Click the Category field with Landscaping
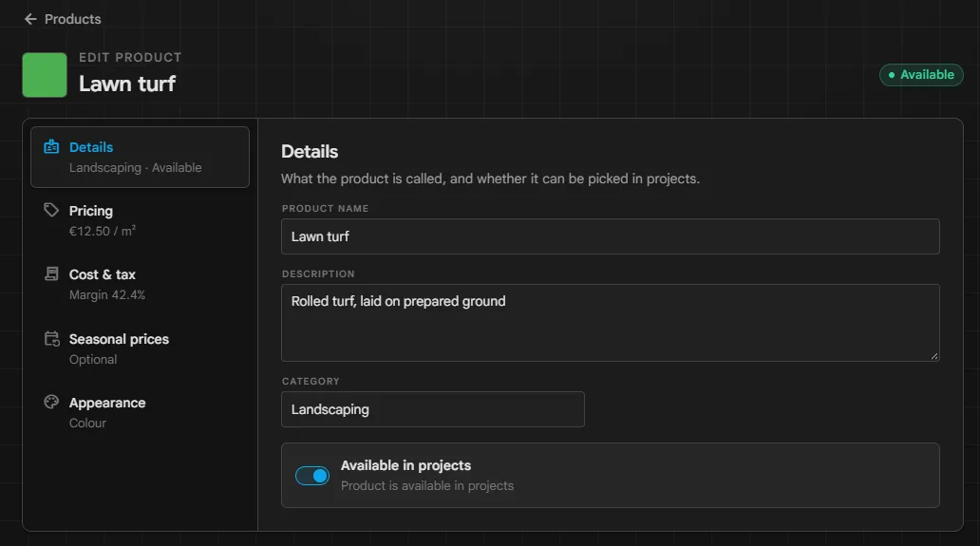The width and height of the screenshot is (980, 546). point(432,409)
